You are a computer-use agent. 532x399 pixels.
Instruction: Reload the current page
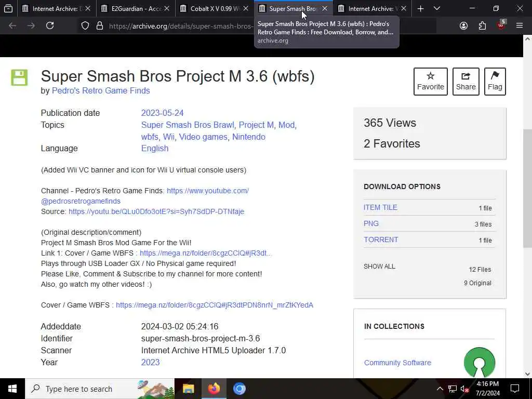point(50,26)
